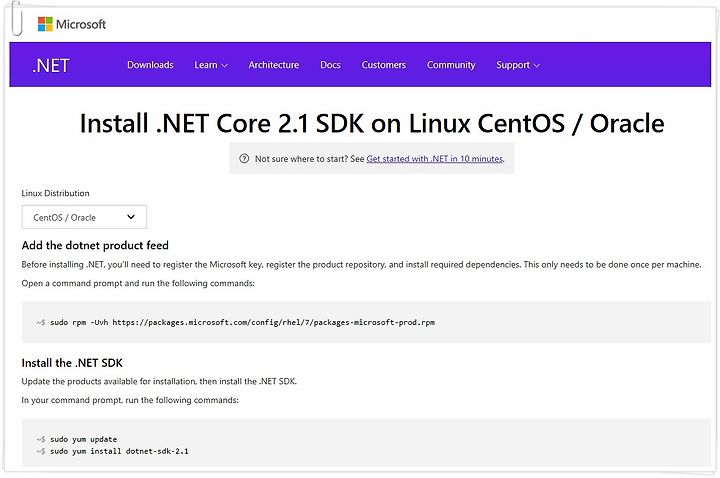Click the 'sudo yum update' command line
Image resolution: width=720 pixels, height=478 pixels.
coord(84,439)
